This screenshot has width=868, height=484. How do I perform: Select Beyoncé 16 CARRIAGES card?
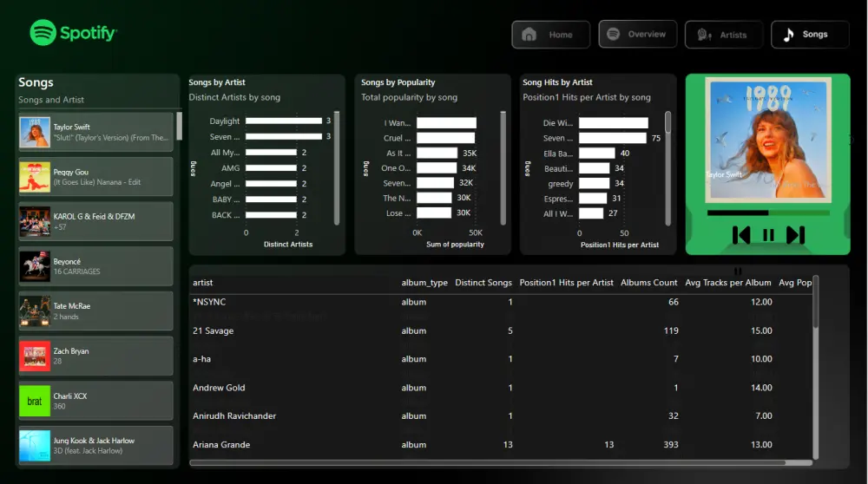(96, 266)
